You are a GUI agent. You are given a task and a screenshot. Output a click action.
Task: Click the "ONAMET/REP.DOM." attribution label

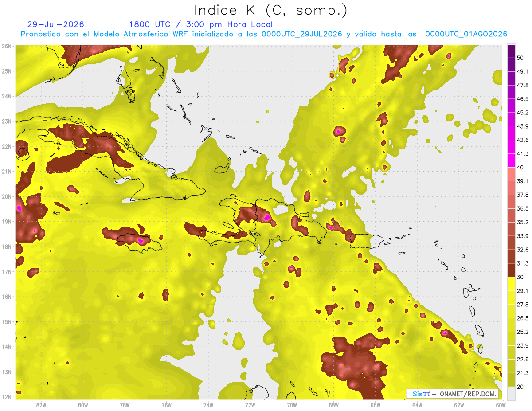click(x=467, y=394)
